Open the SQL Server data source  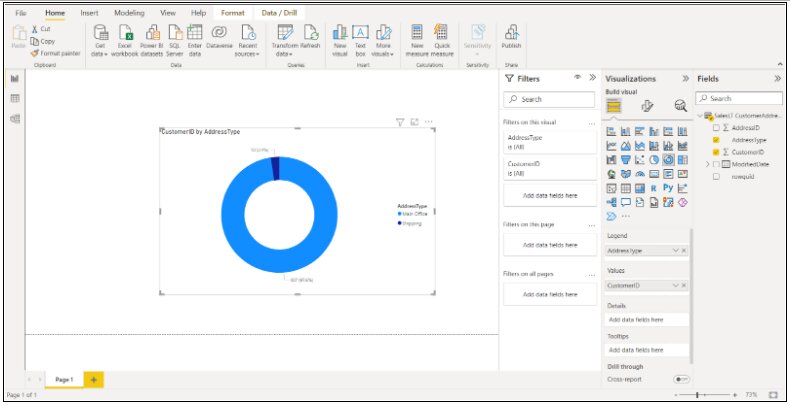[x=174, y=34]
